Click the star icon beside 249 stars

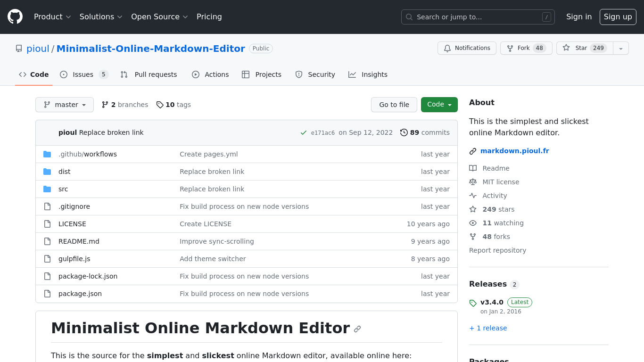[473, 209]
